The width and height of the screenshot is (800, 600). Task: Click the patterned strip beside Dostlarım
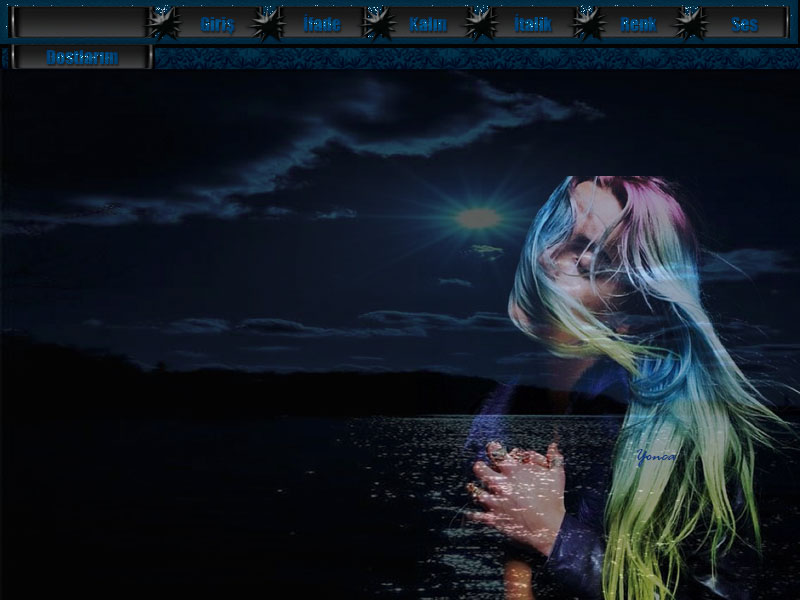click(x=470, y=58)
